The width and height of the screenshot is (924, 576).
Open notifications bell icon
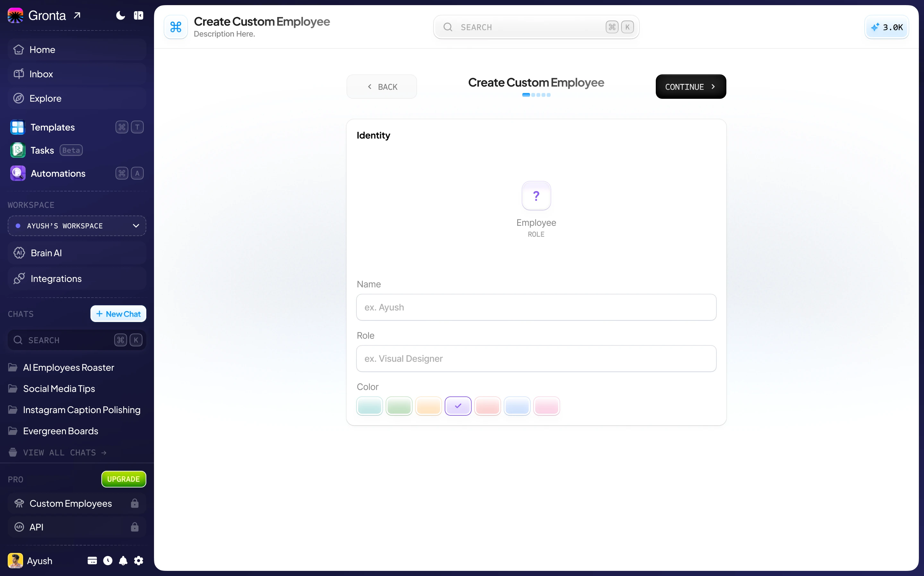pyautogui.click(x=123, y=561)
